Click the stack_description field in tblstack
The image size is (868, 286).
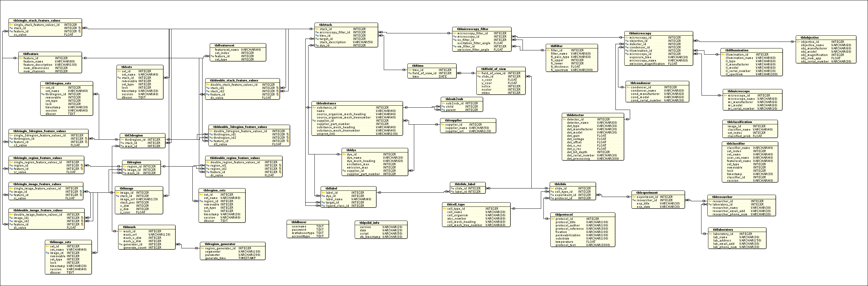coord(346,43)
